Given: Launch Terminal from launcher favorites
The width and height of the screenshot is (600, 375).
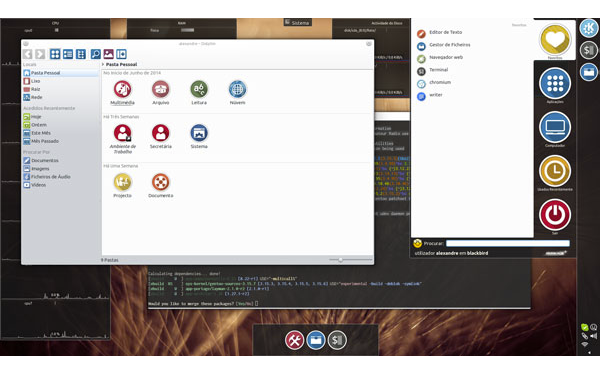Looking at the screenshot, I should (432, 70).
